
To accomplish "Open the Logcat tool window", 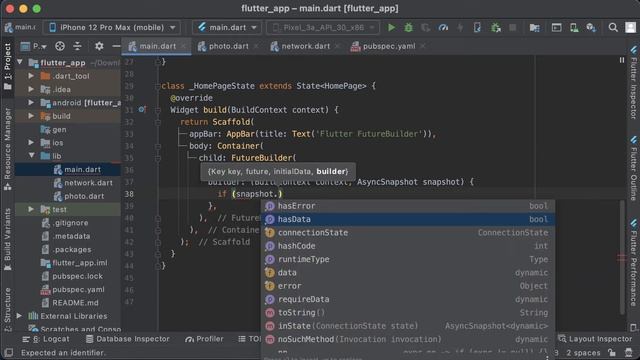I will coord(46,339).
